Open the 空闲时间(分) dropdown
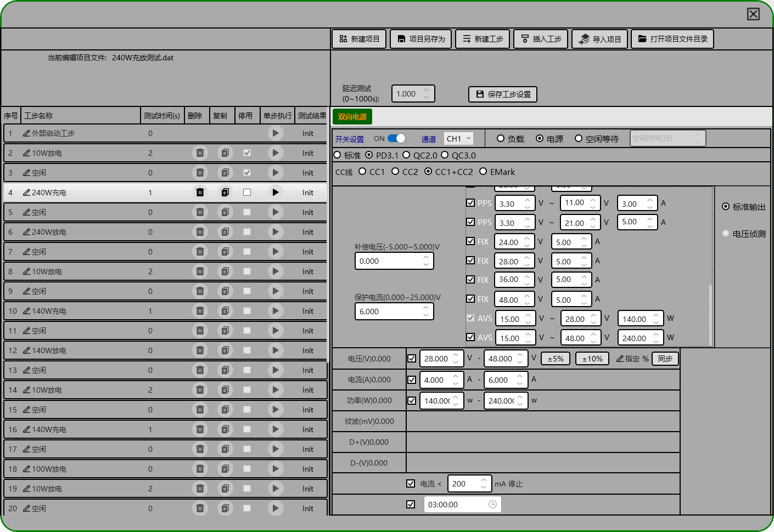The image size is (774, 532). point(667,139)
